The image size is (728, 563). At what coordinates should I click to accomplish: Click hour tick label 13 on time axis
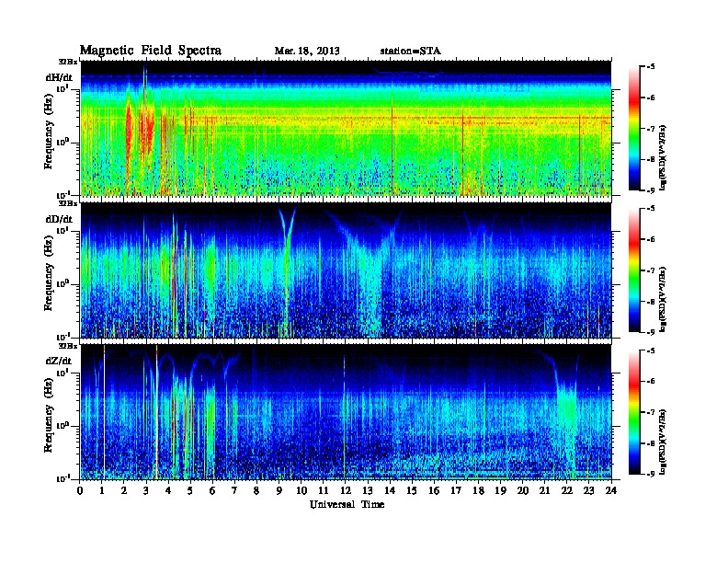(368, 491)
